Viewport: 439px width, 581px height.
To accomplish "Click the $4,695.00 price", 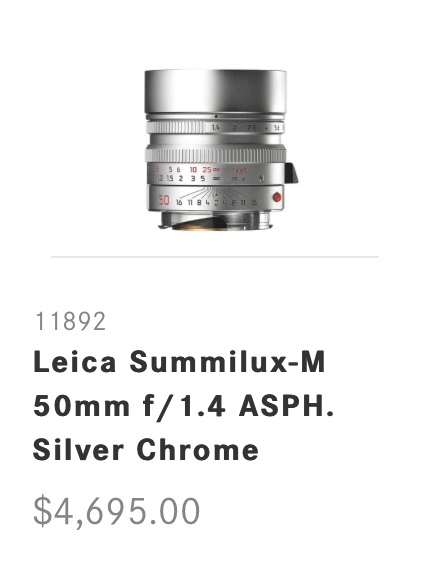I will point(117,511).
